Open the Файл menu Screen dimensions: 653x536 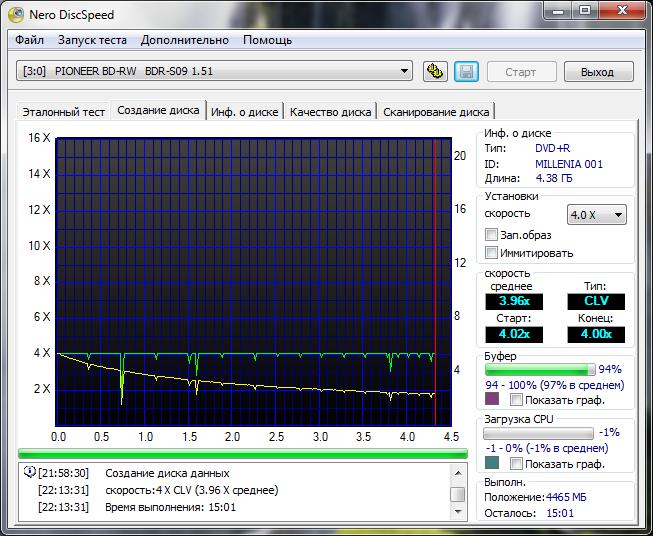pyautogui.click(x=30, y=40)
